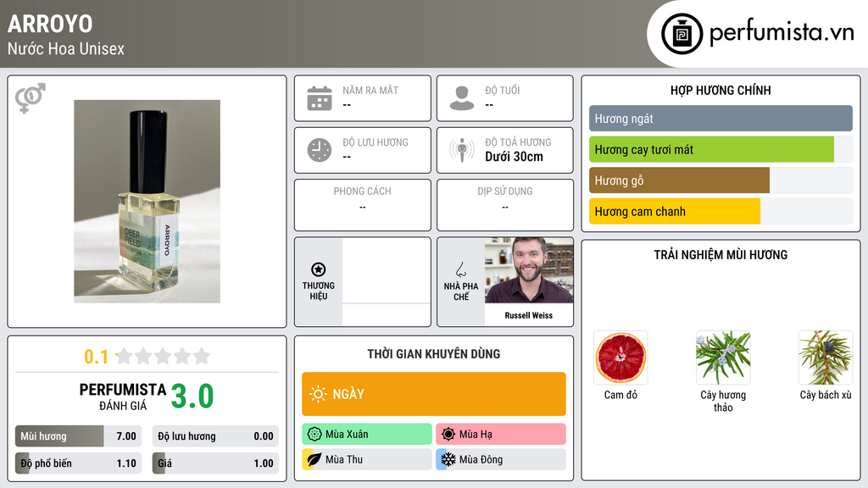Screen dimensions: 868x488
Task: Click the Dịp sử dụng info box
Action: [x=505, y=205]
